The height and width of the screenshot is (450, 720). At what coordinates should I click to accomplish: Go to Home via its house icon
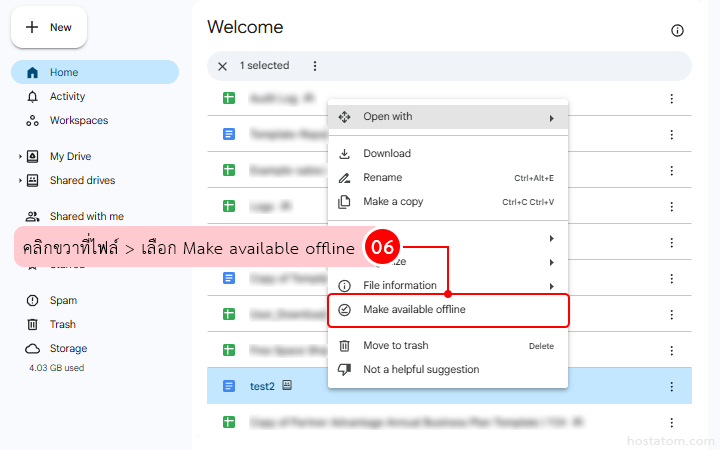click(x=32, y=73)
